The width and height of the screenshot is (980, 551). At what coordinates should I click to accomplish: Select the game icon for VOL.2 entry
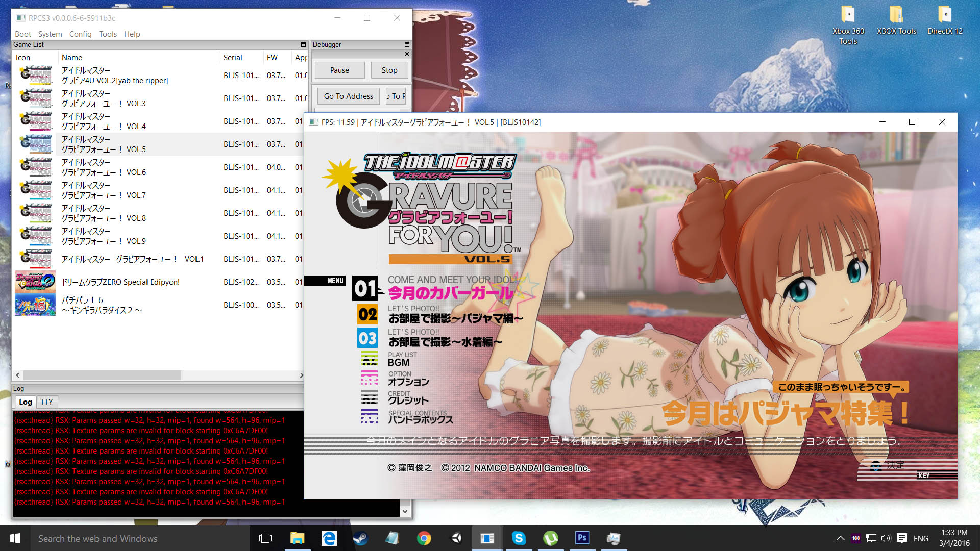point(35,75)
